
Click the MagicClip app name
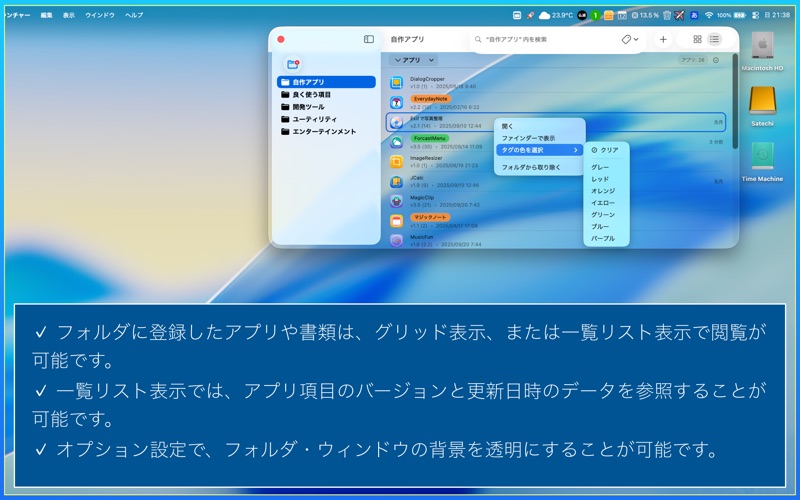pos(422,197)
